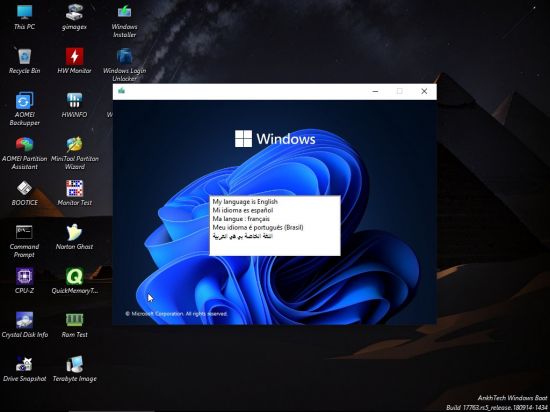
Task: Select the AOMEI Backupper icon
Action: point(24,109)
